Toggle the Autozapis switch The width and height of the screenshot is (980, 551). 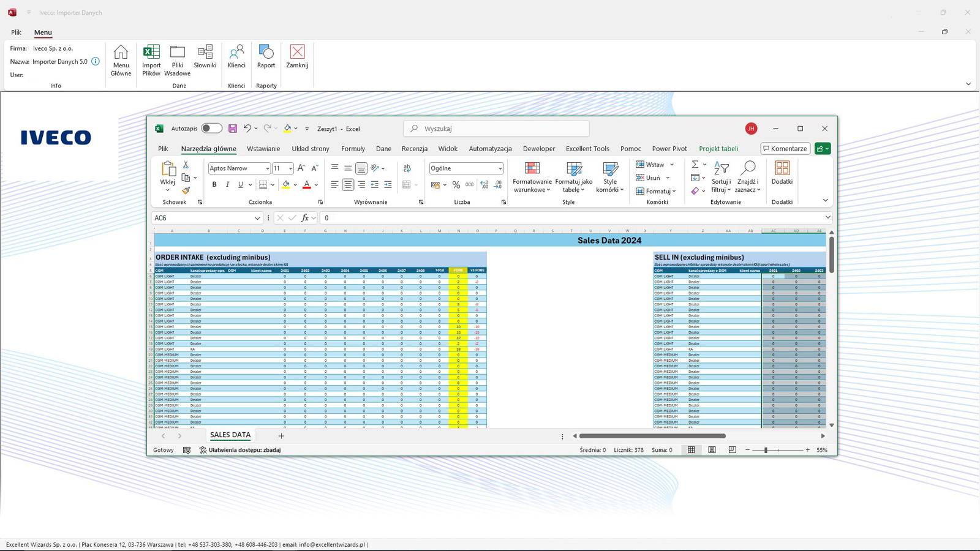(x=211, y=129)
